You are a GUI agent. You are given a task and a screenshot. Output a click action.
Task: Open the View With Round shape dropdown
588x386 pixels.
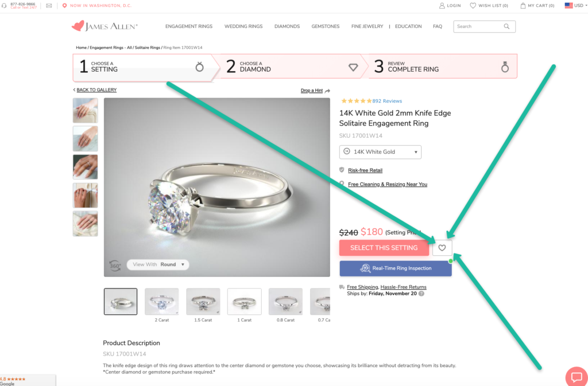click(x=158, y=264)
